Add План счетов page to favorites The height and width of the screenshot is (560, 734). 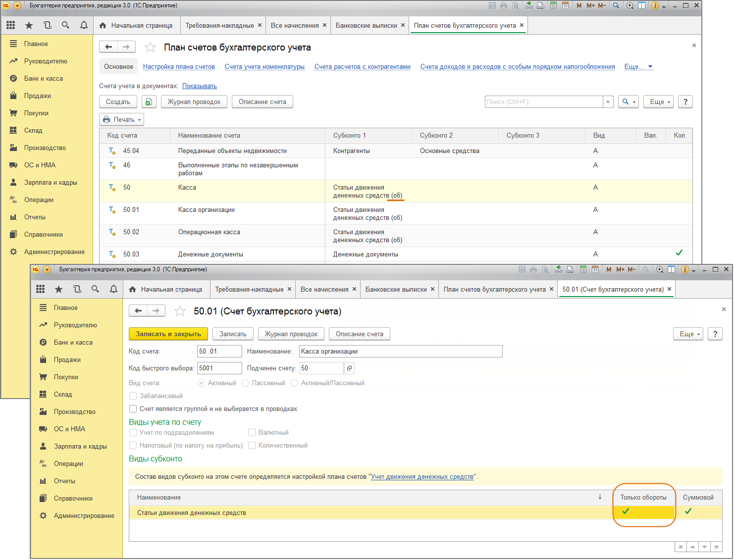click(150, 48)
